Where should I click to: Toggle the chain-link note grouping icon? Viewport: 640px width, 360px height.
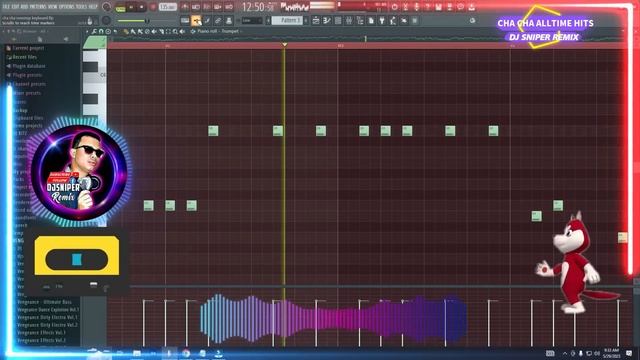tap(218, 20)
